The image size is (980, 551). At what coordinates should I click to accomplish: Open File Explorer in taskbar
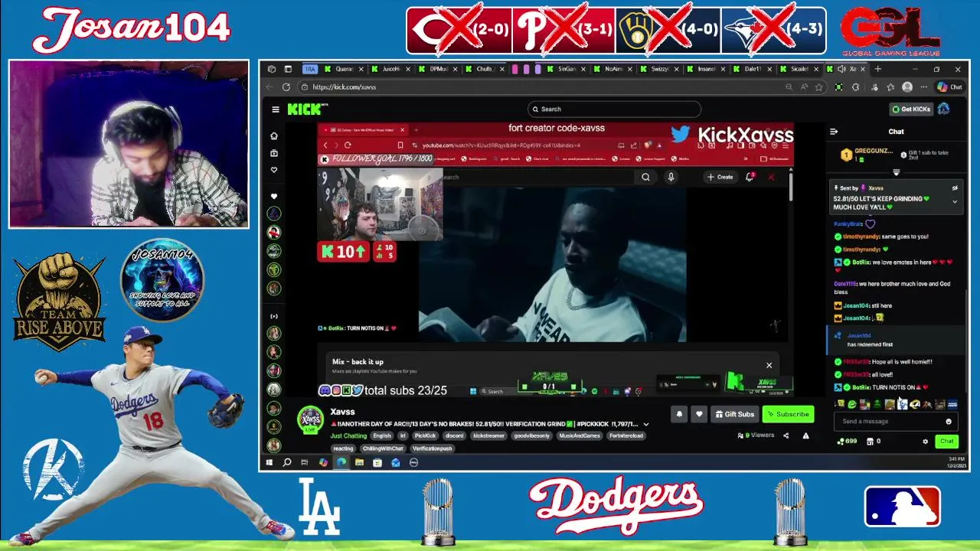[x=359, y=462]
